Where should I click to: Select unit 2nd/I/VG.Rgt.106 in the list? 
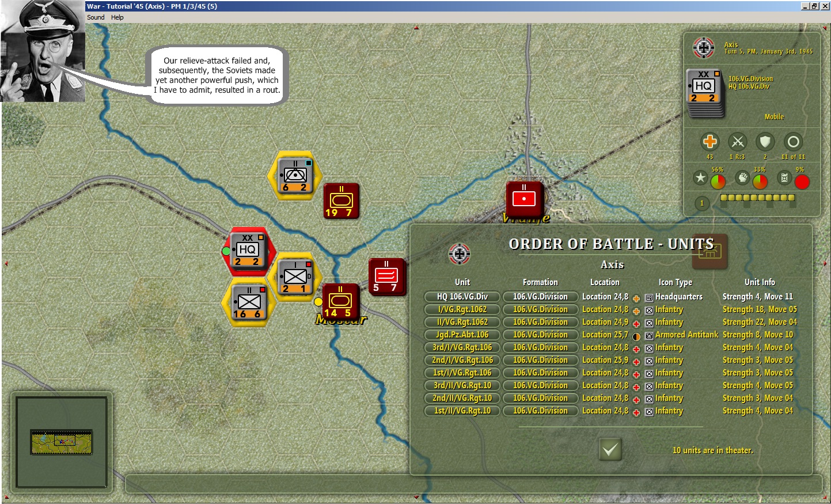[462, 360]
